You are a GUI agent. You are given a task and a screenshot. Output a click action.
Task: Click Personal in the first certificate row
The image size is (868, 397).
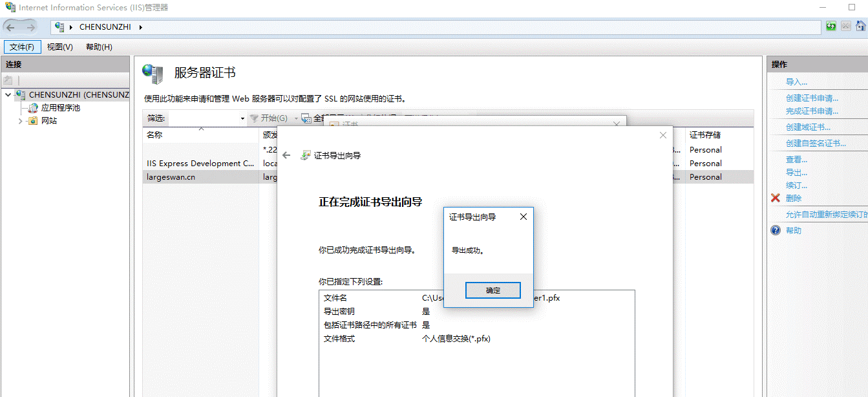pyautogui.click(x=705, y=150)
